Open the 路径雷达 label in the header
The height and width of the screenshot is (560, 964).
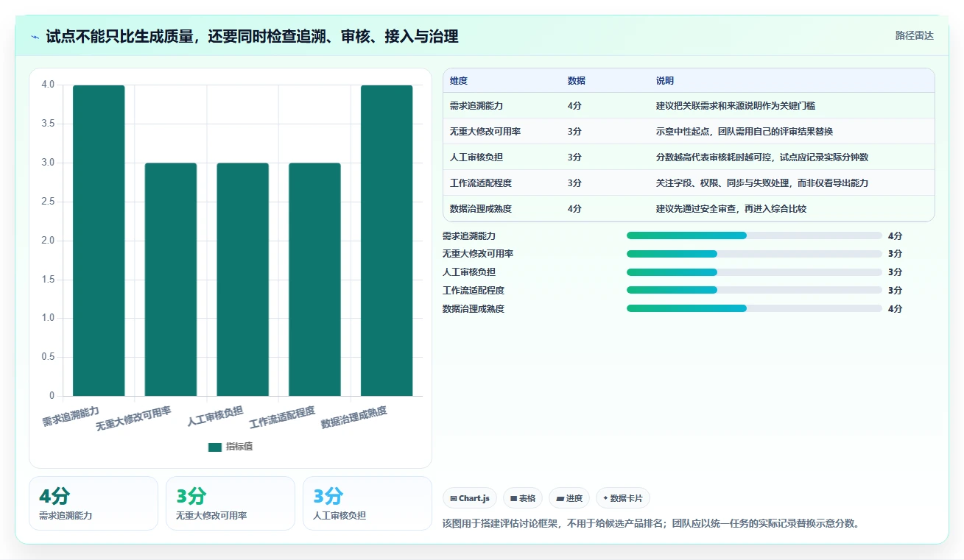point(915,35)
